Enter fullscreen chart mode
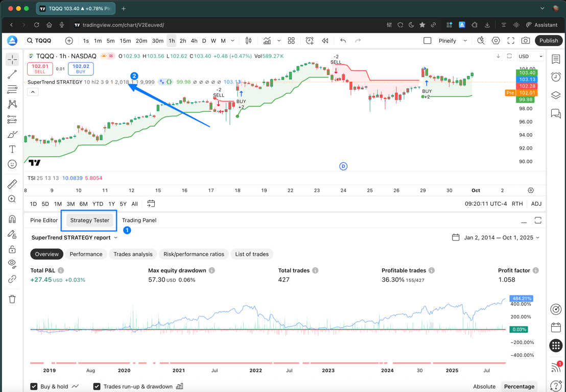 (511, 41)
